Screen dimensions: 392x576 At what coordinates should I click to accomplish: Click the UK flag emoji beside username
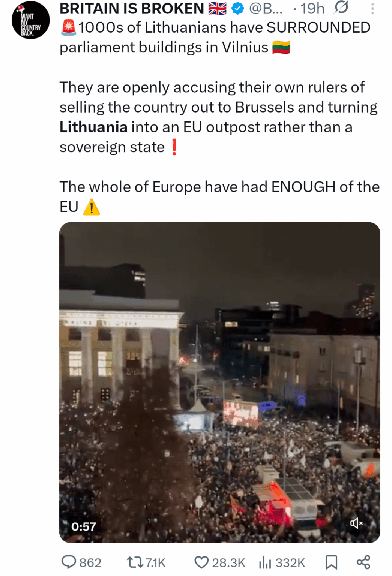[x=218, y=8]
